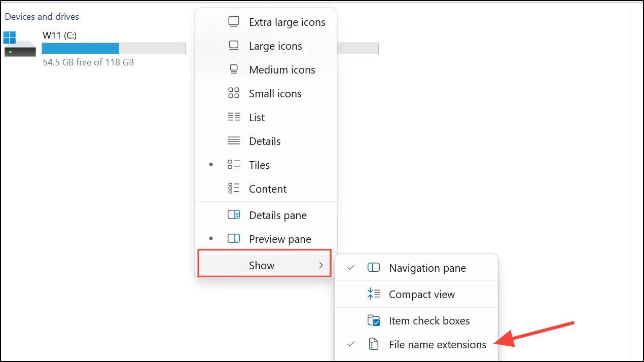Switch to List view label

(257, 118)
